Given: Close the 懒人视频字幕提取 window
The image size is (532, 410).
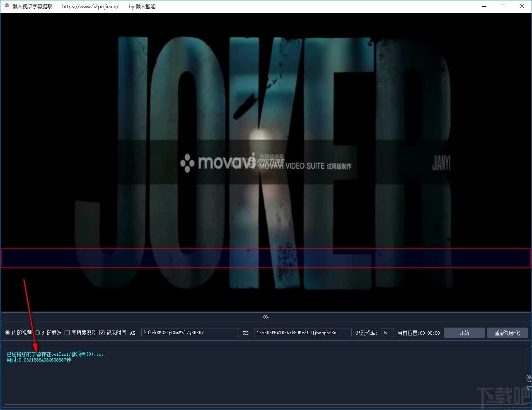Looking at the screenshot, I should coord(522,6).
